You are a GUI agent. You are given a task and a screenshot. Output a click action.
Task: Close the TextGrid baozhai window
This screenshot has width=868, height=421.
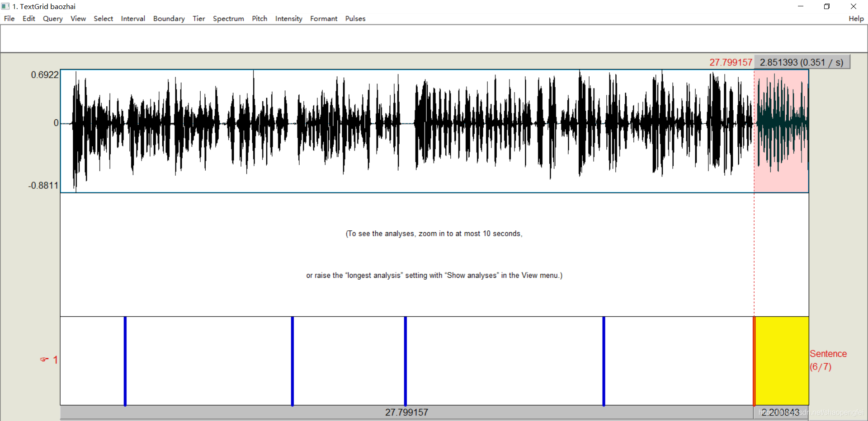coord(854,6)
